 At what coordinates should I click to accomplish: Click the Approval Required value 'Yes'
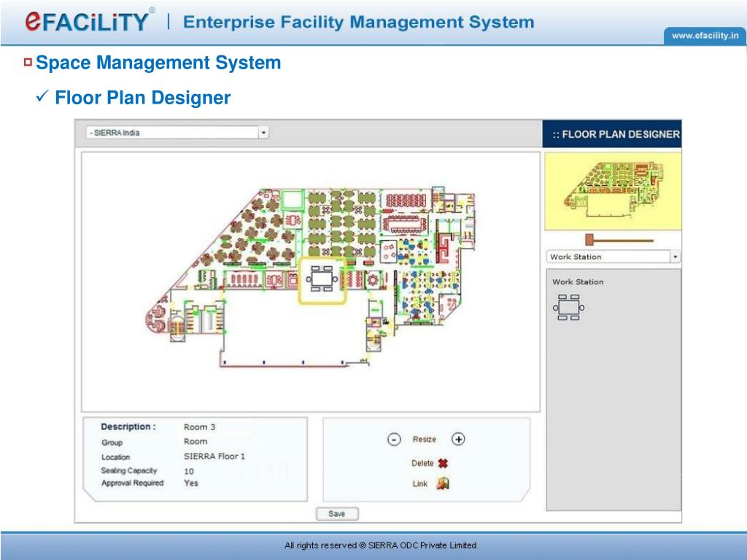(190, 483)
